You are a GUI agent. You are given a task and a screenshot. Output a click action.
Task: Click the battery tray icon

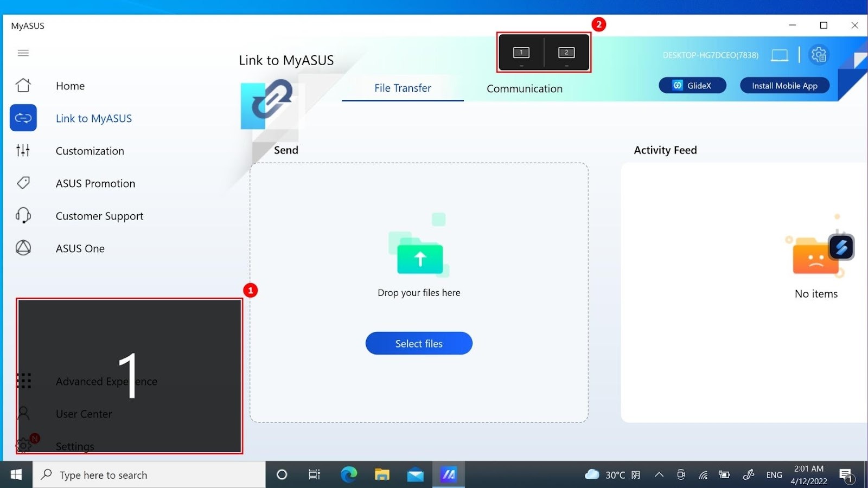724,474
